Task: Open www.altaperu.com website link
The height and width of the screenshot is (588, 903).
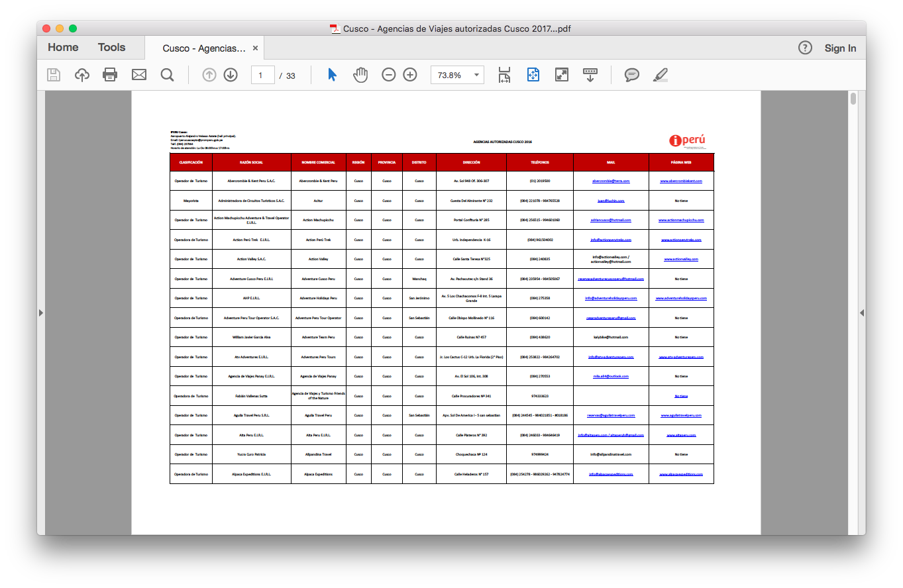Action: [x=681, y=436]
